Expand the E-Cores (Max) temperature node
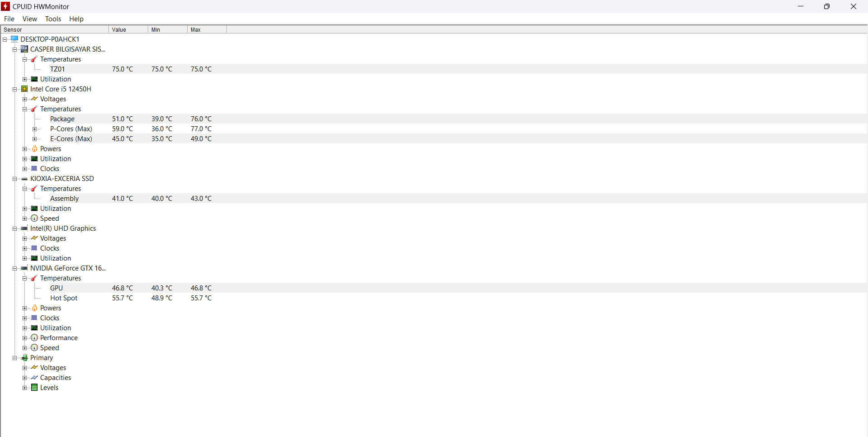 (x=34, y=139)
